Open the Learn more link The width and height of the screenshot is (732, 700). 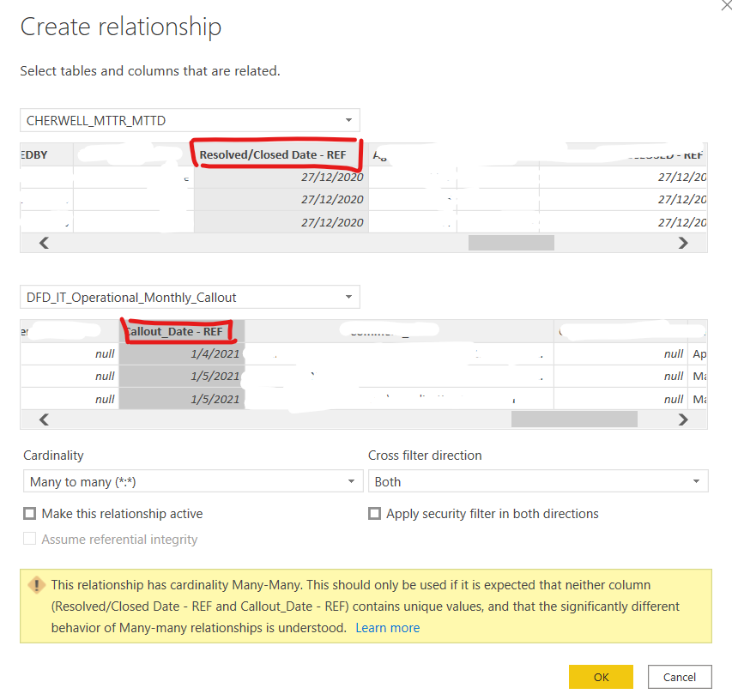(388, 628)
